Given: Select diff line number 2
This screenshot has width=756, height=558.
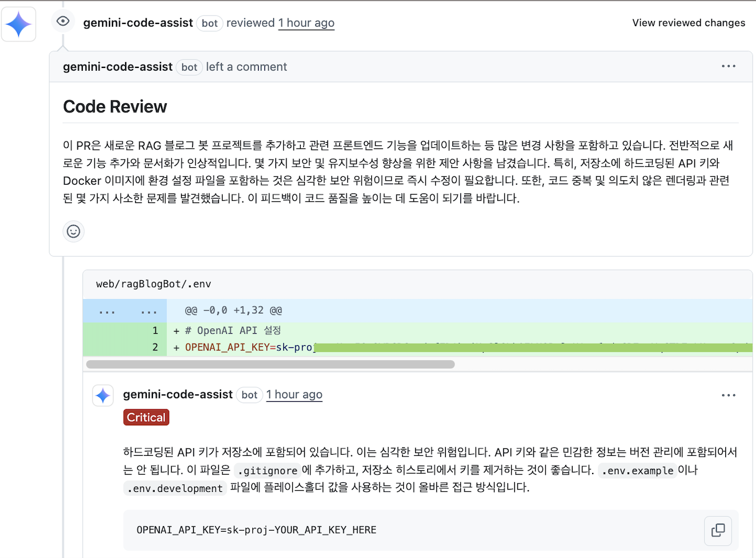Looking at the screenshot, I should [155, 347].
